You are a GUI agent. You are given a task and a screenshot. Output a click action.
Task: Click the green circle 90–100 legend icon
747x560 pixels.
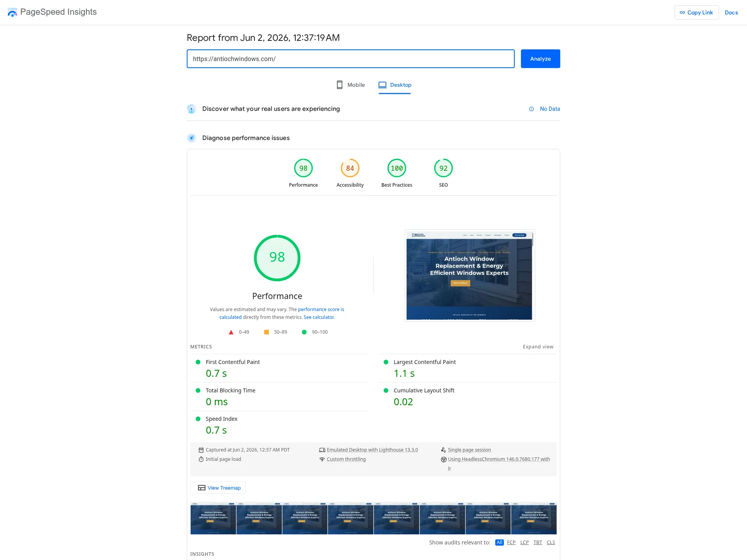click(304, 332)
